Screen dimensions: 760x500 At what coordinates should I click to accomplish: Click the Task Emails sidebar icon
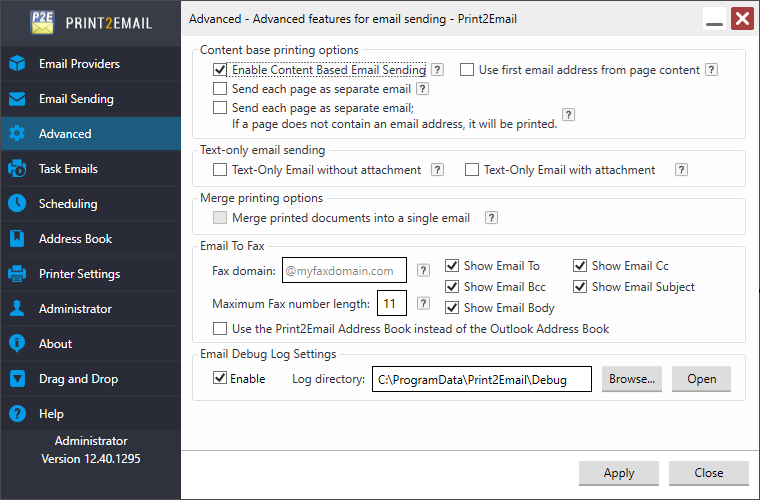(17, 169)
